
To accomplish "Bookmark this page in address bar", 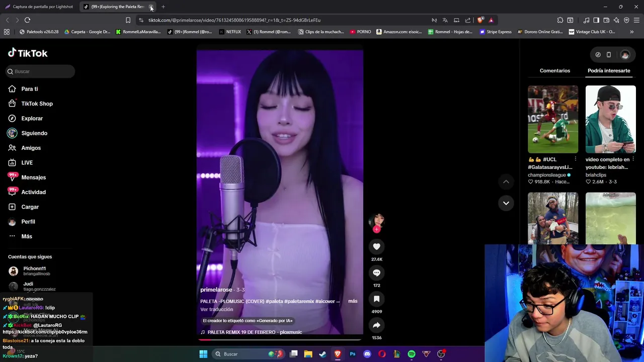I will pyautogui.click(x=128, y=20).
